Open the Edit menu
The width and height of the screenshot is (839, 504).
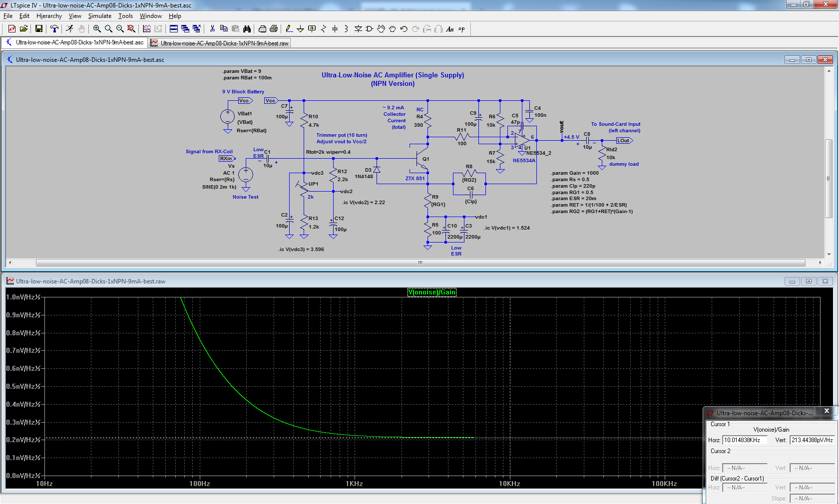(24, 16)
